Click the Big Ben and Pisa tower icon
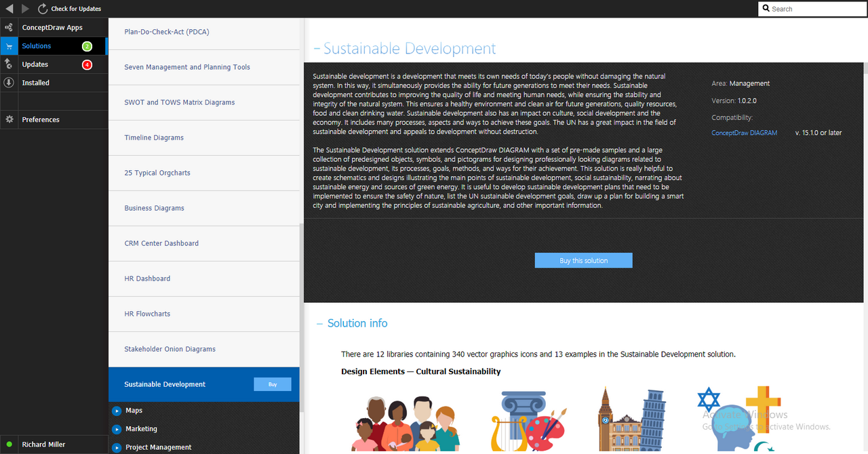This screenshot has height=454, width=868. [632, 420]
